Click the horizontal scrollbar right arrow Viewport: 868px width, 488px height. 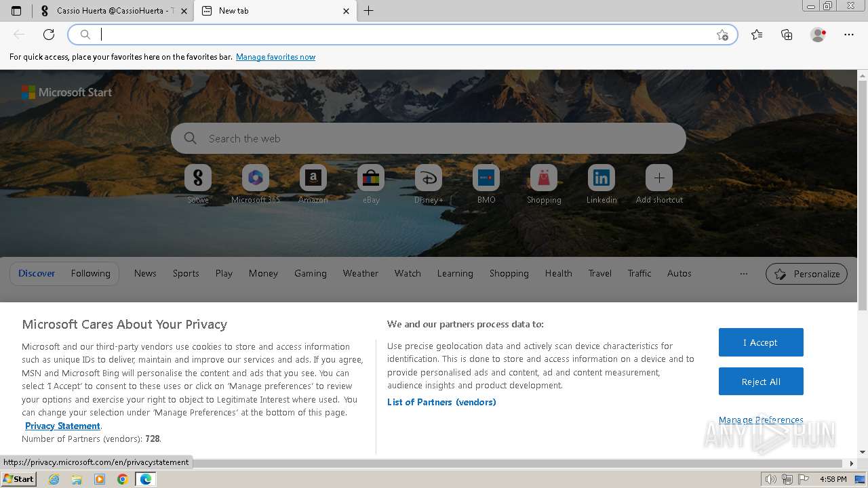(852, 464)
